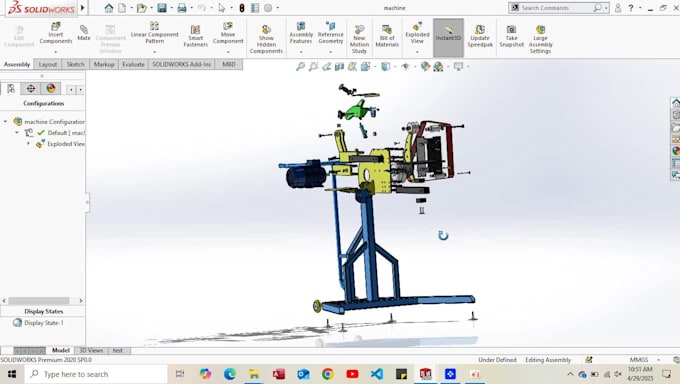The width and height of the screenshot is (680, 384).
Task: Open the DisplayManager tab icon
Action: (x=51, y=89)
